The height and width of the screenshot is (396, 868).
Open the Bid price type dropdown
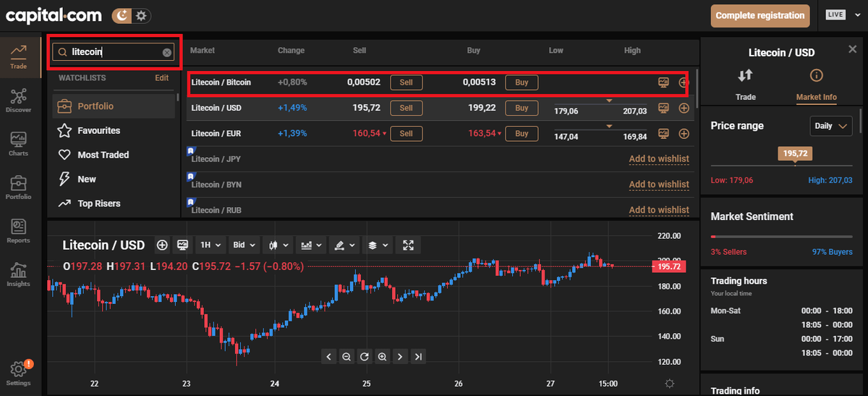point(244,245)
